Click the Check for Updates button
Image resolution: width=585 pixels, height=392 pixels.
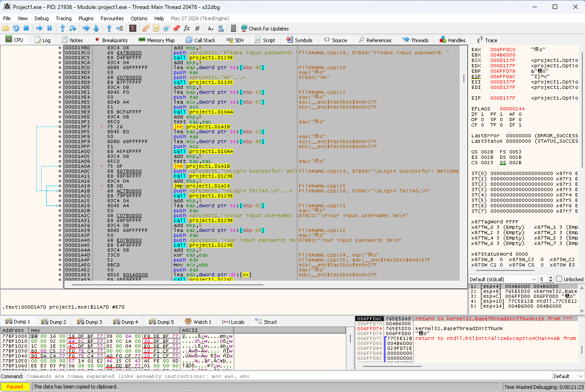[265, 28]
